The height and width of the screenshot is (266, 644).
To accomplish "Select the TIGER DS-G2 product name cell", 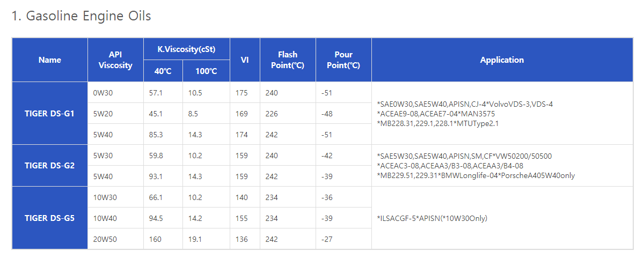I will pos(50,166).
